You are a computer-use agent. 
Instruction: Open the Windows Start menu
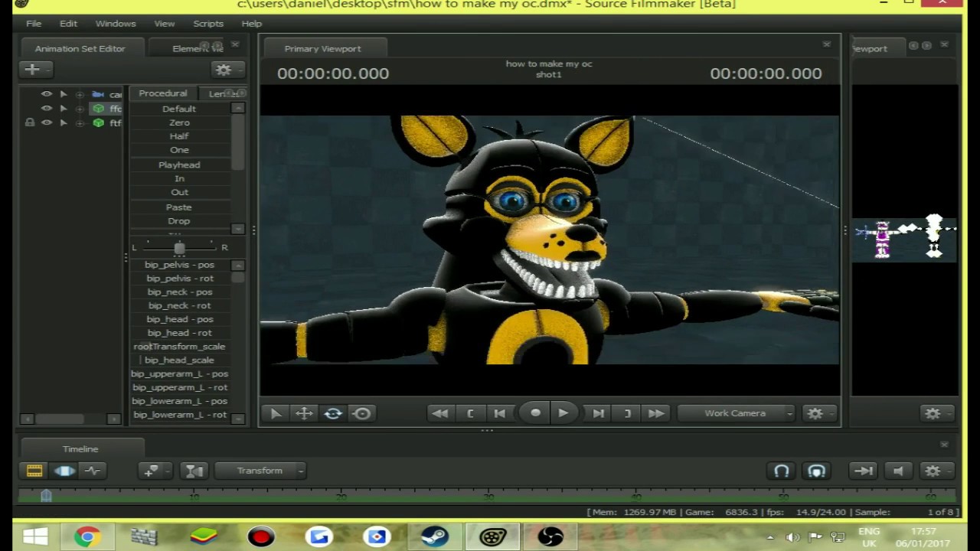coord(35,537)
